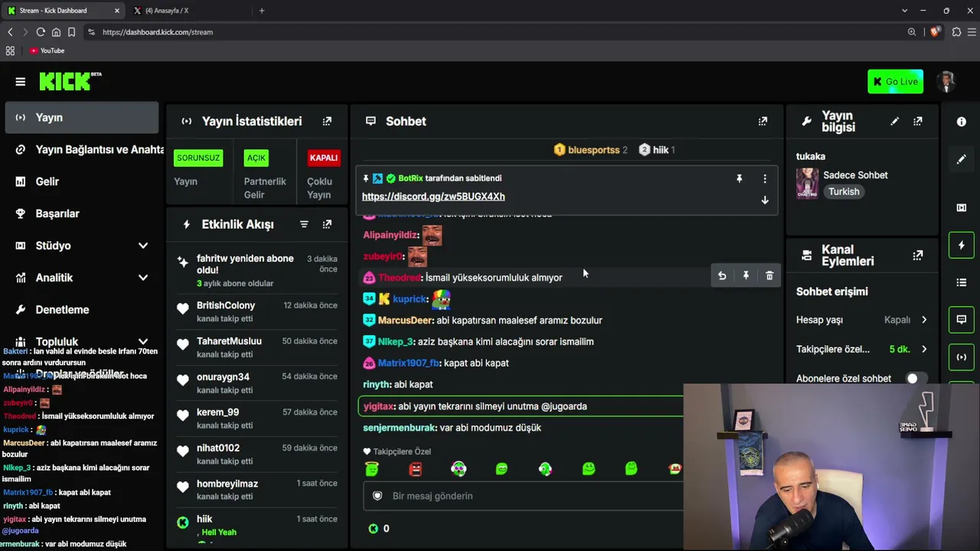Pop out the Sohbet chat panel
Screen dimensions: 980x551
763,121
